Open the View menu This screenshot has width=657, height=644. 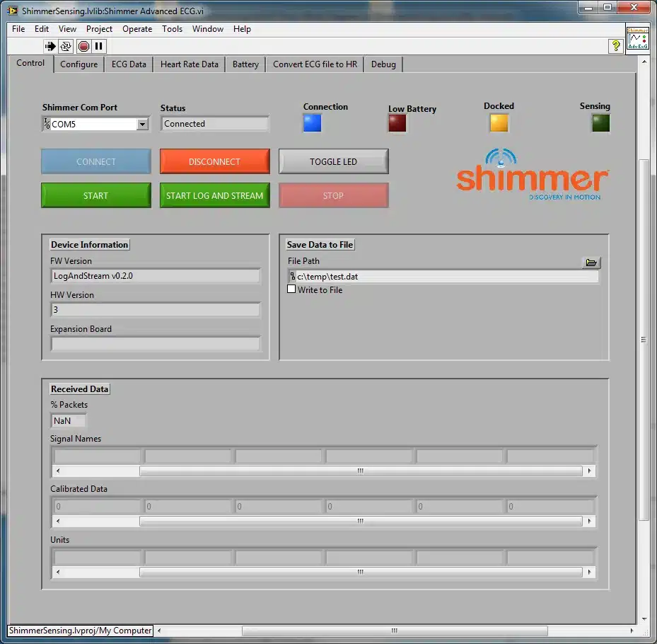[x=67, y=29]
